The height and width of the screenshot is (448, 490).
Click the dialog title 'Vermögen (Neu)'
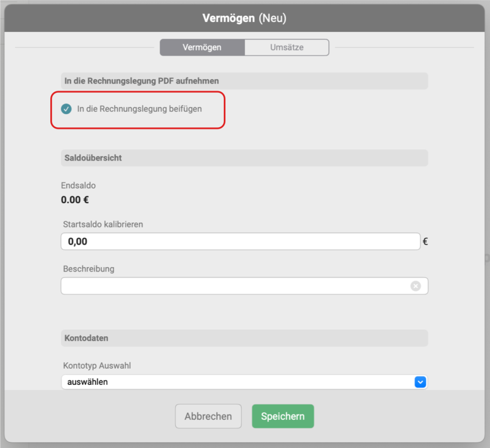(244, 18)
